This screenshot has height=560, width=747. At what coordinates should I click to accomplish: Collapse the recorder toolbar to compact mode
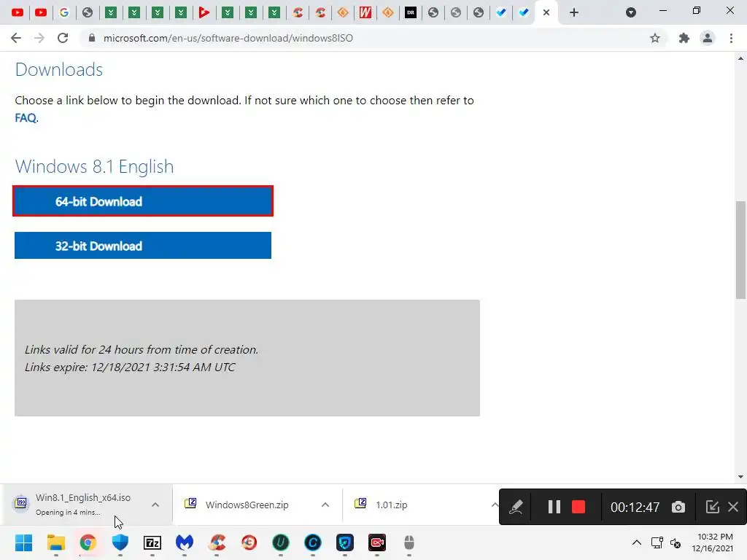pyautogui.click(x=712, y=507)
